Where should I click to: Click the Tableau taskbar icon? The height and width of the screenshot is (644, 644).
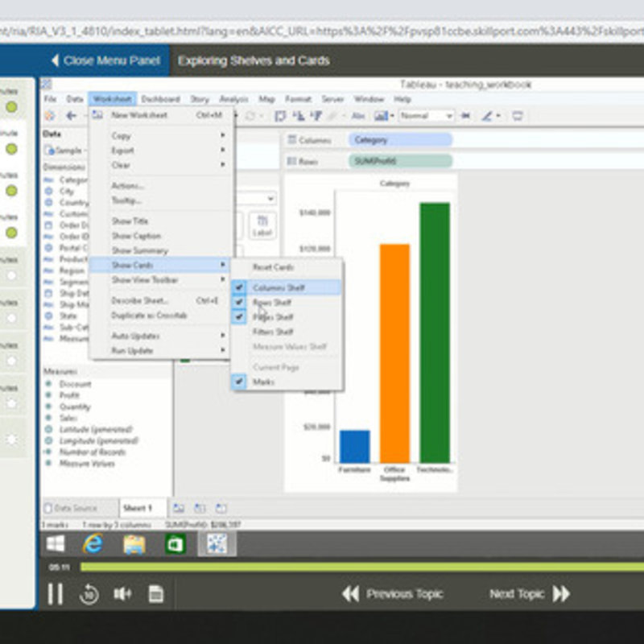[217, 544]
